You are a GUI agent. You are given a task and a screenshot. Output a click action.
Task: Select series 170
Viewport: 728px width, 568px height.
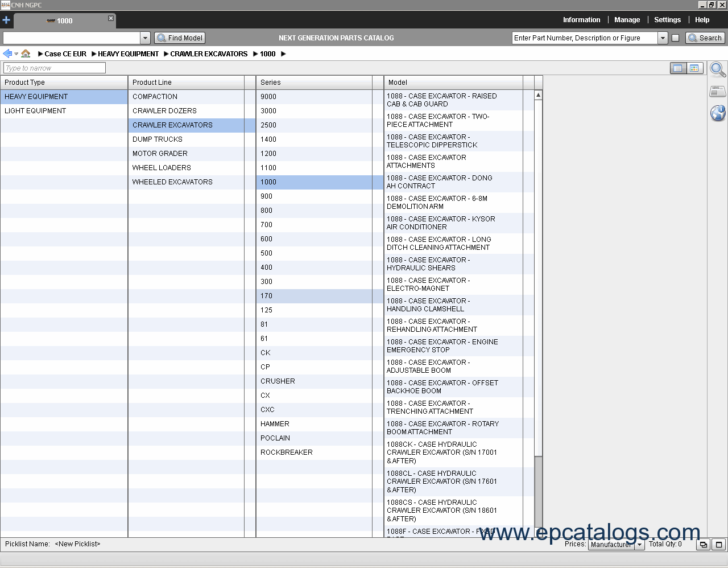coord(320,296)
